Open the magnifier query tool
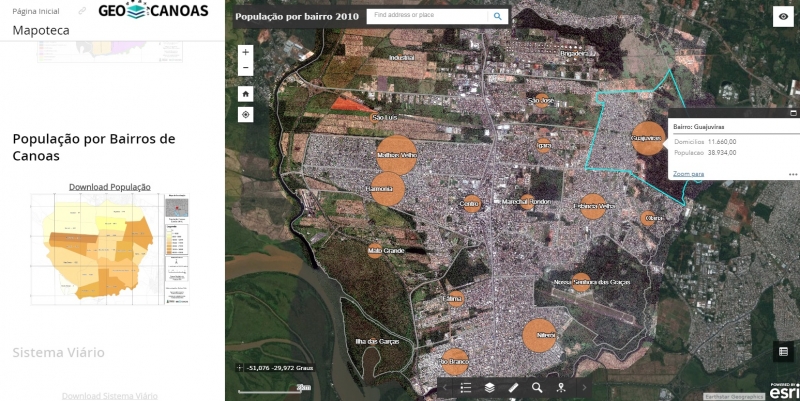 [x=537, y=387]
